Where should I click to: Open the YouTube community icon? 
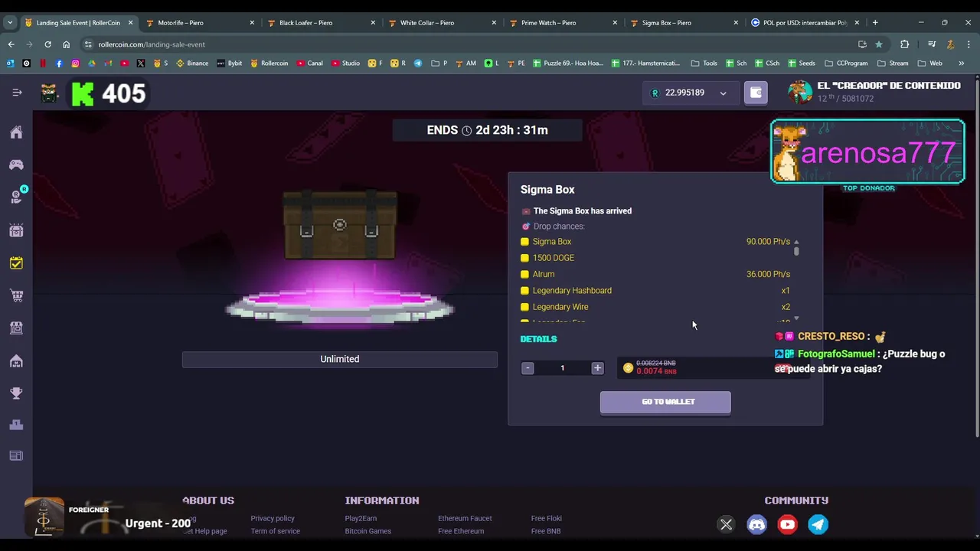(787, 524)
